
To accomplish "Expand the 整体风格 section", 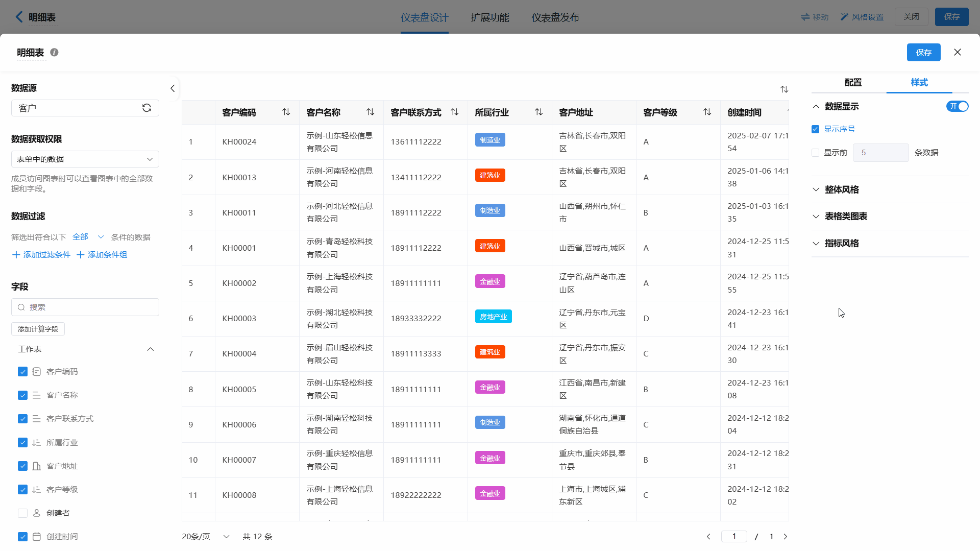I will (x=842, y=189).
